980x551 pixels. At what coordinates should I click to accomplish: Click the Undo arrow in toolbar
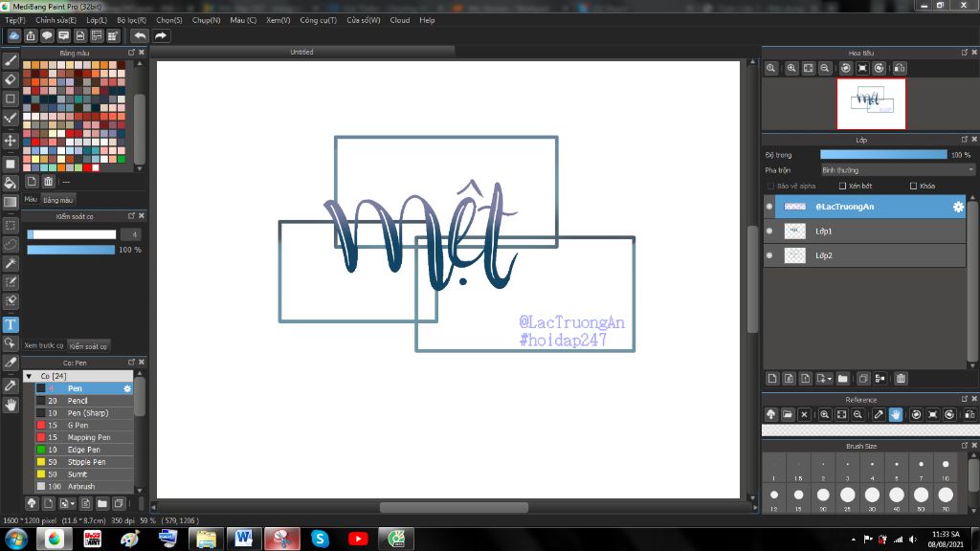pyautogui.click(x=140, y=35)
